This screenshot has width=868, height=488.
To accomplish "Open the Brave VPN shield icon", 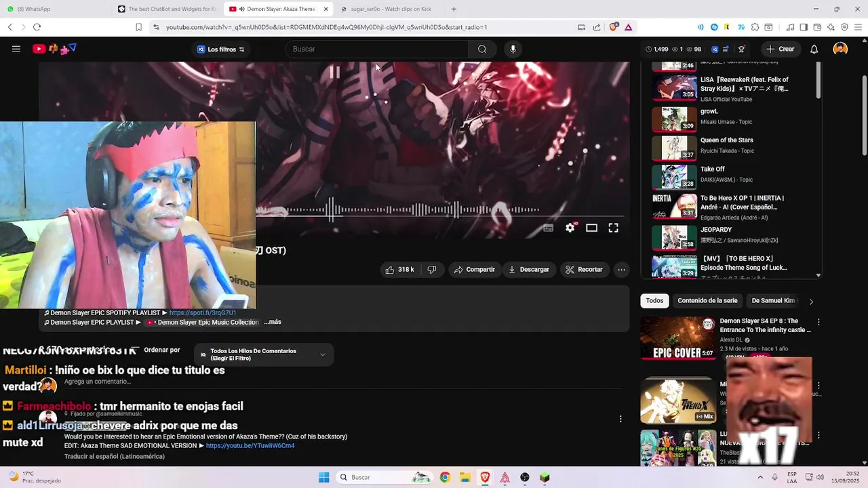I will (844, 27).
